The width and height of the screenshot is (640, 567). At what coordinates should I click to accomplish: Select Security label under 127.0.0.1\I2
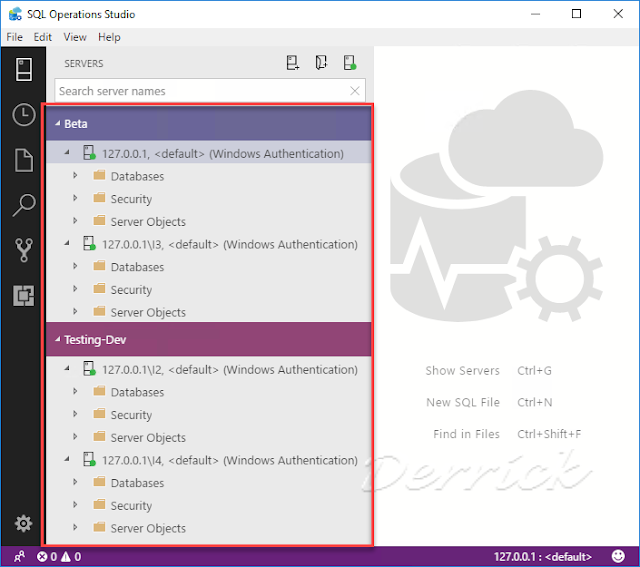(131, 415)
